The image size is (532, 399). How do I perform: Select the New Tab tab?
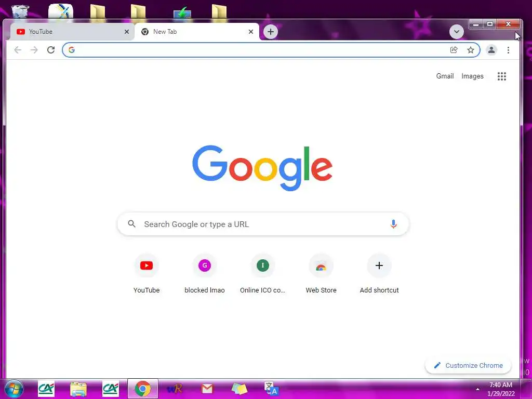point(197,32)
